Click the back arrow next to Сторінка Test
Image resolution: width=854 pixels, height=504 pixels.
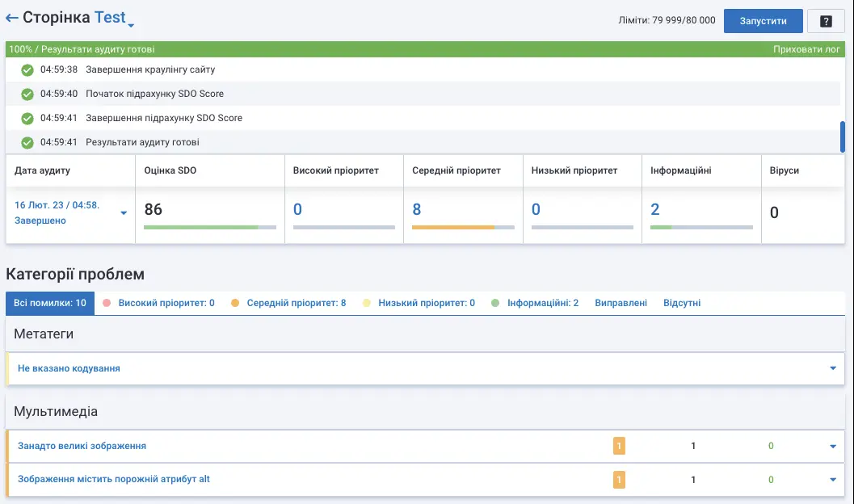(x=11, y=16)
